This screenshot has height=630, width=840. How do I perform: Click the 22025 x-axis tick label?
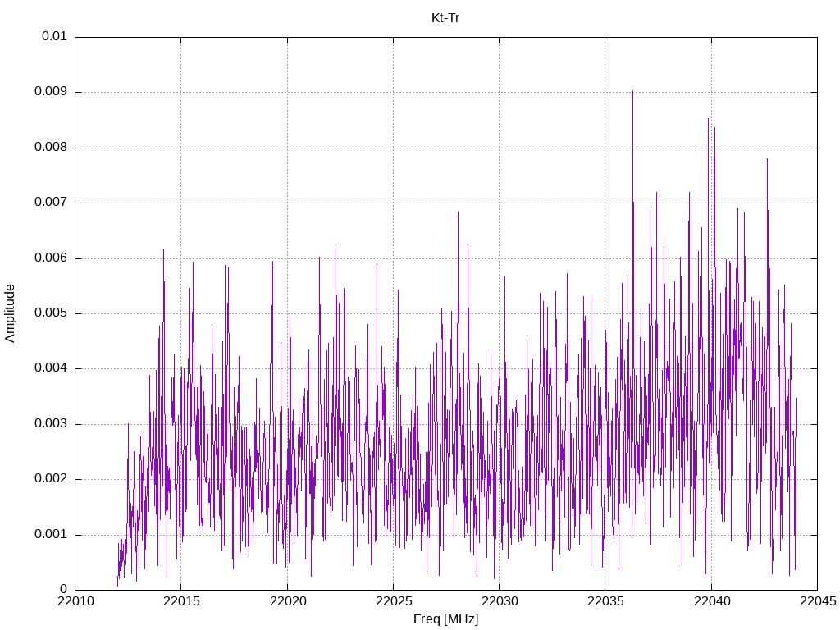click(x=394, y=601)
